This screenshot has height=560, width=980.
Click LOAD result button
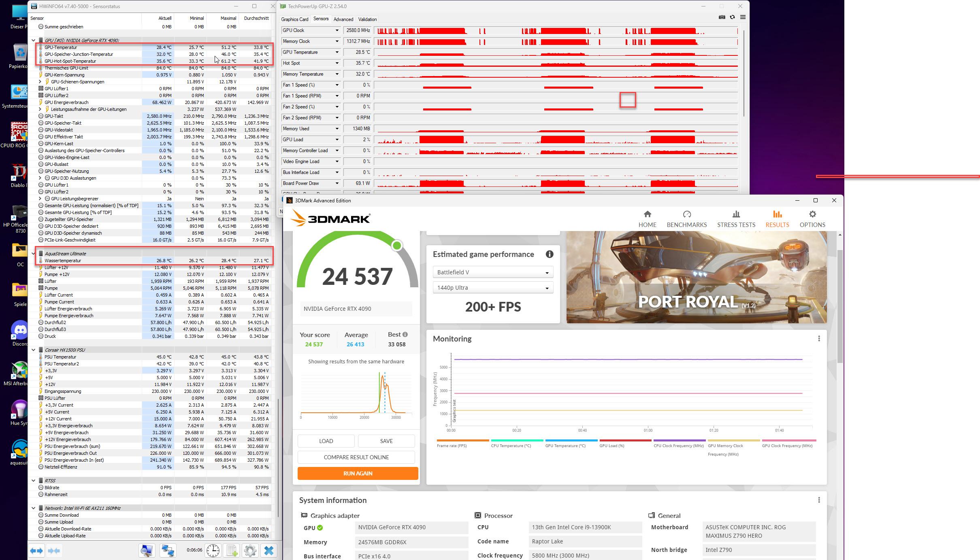tap(326, 441)
